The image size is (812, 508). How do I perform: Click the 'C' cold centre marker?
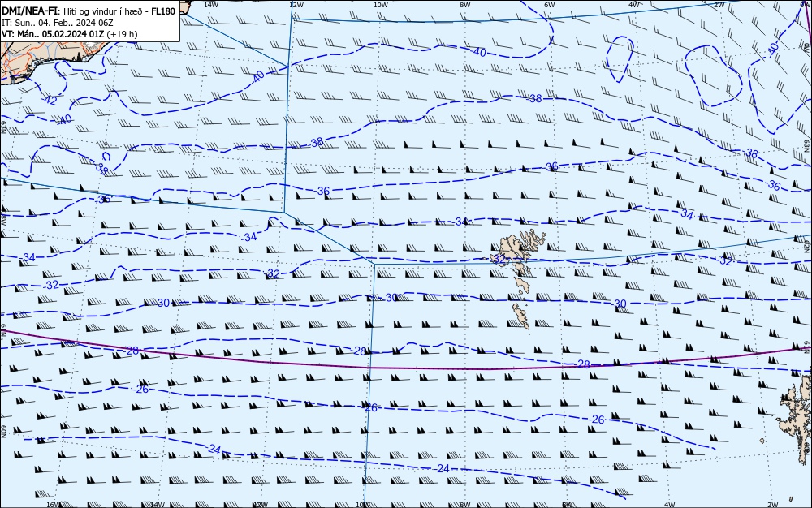coord(106,157)
